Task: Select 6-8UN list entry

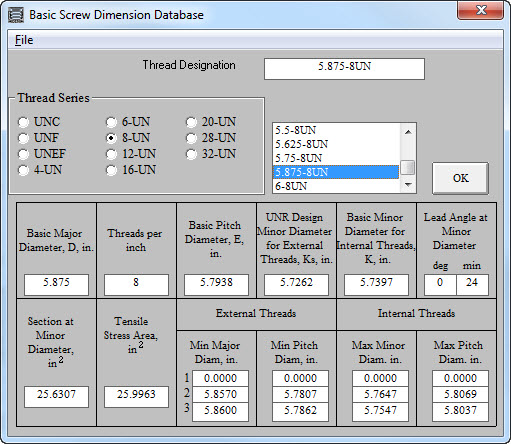Action: click(x=336, y=186)
